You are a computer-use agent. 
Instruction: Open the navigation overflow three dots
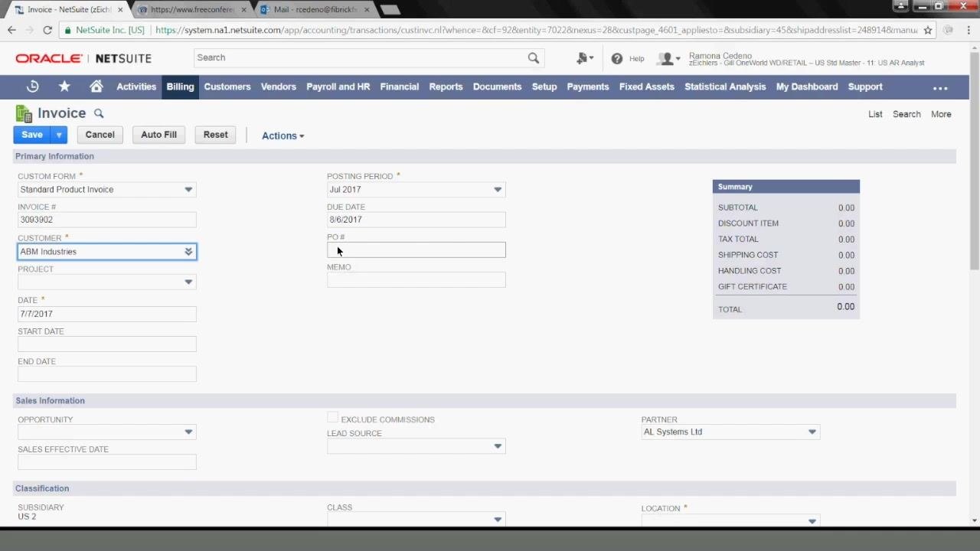[x=940, y=87]
